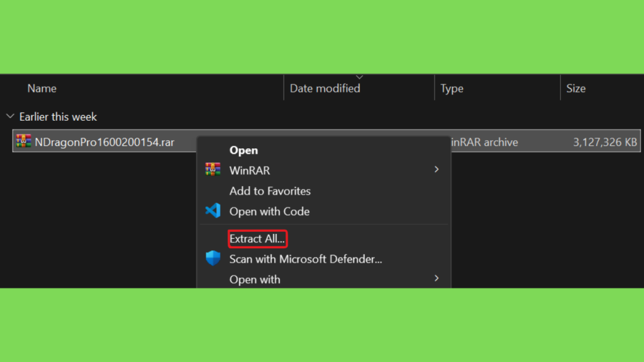Sort files by the Type column header
Image resolution: width=644 pixels, height=362 pixels.
[x=452, y=88]
